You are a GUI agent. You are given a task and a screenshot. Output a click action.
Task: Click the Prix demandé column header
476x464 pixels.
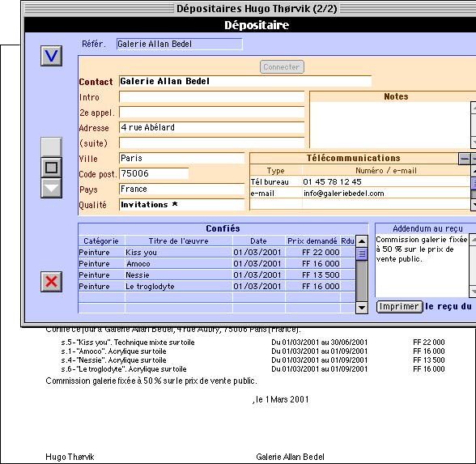point(312,241)
